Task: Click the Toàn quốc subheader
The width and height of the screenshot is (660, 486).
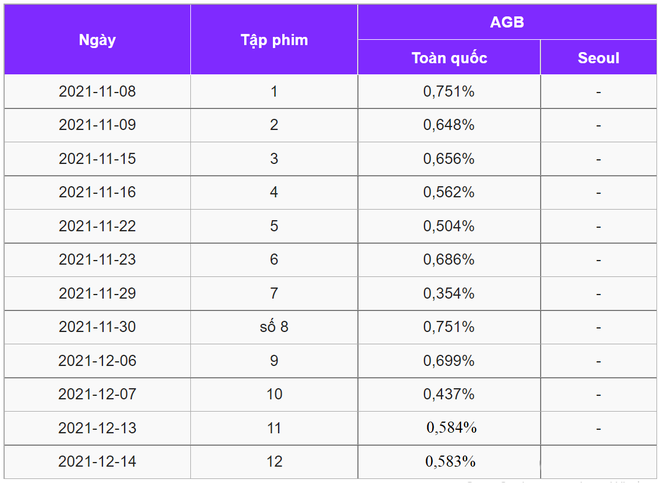Action: (449, 58)
